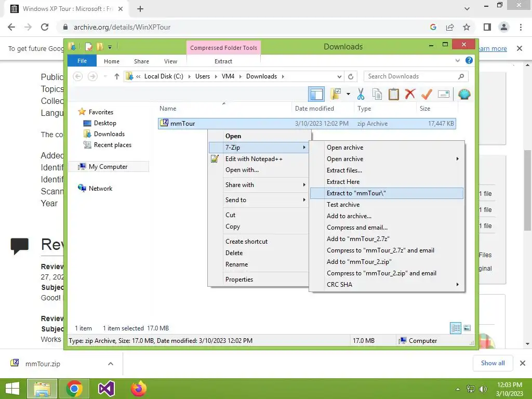Switch to details view icon in status bar
This screenshot has height=399, width=532.
click(x=456, y=328)
